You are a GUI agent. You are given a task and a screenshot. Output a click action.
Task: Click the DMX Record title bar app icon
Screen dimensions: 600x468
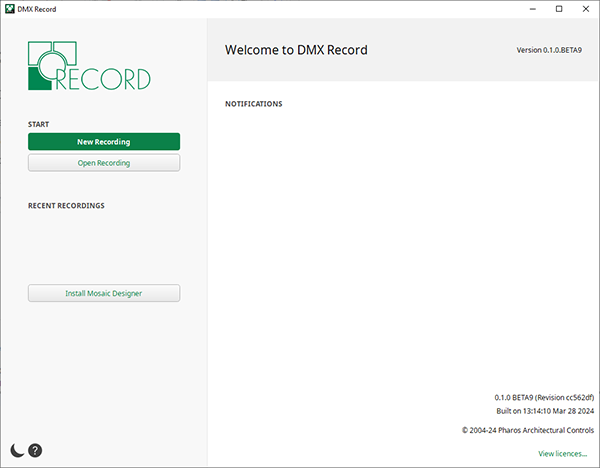pos(9,9)
